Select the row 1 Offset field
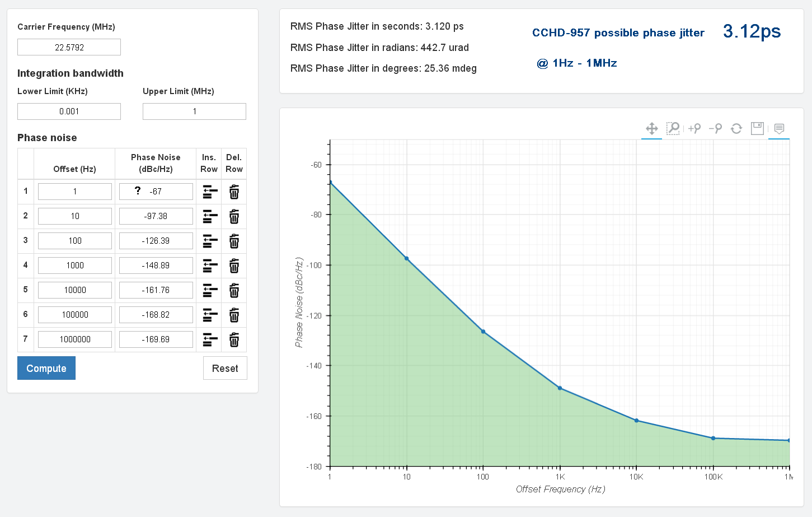Viewport: 812px width, 517px height. 75,192
